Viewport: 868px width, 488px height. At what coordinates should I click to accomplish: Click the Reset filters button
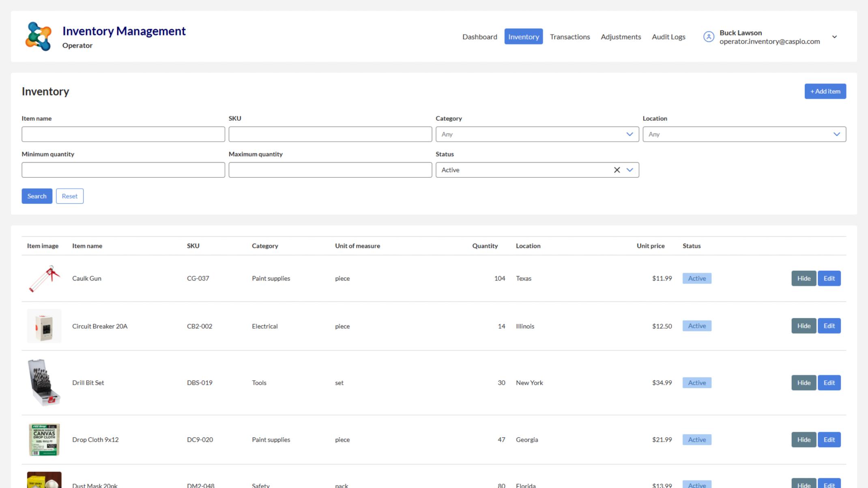(x=69, y=196)
